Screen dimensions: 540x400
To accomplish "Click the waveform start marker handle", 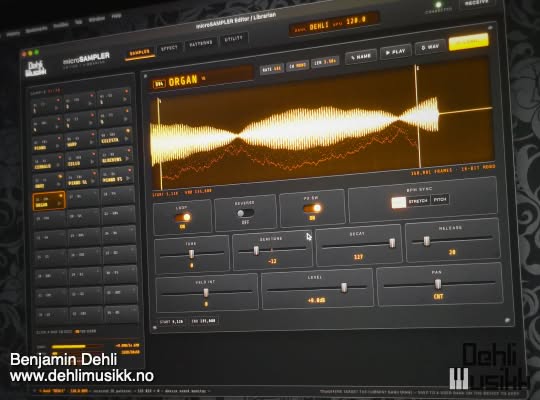I will tap(159, 101).
